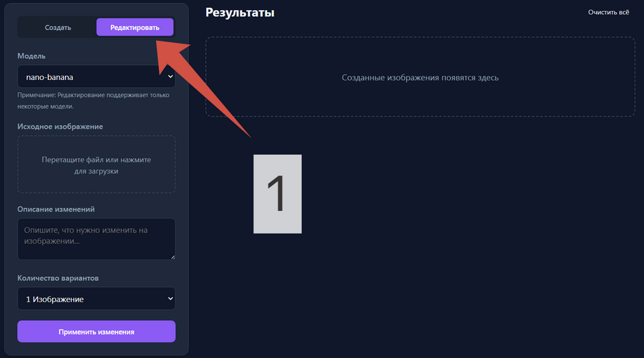Switch to the Создать tab

57,28
